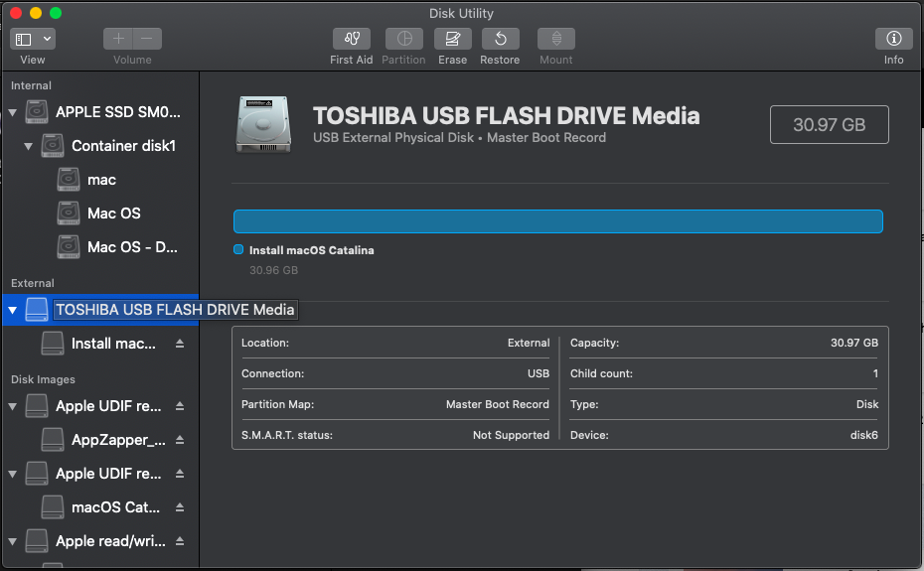
Task: Remove volume with minus button
Action: [147, 39]
